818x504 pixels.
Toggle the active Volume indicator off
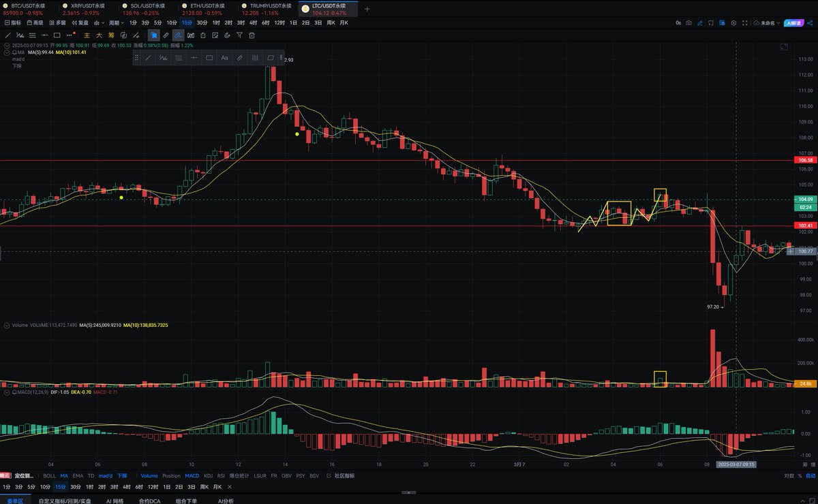click(149, 475)
